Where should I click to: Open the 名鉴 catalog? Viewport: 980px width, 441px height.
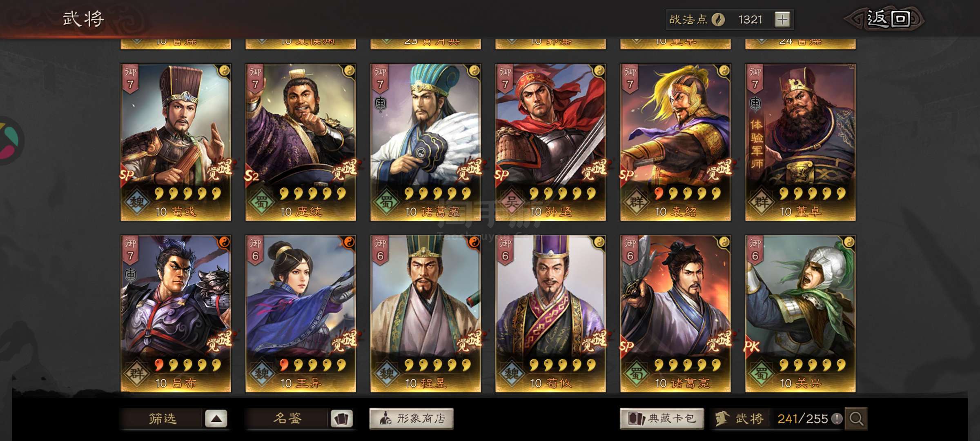pos(287,419)
